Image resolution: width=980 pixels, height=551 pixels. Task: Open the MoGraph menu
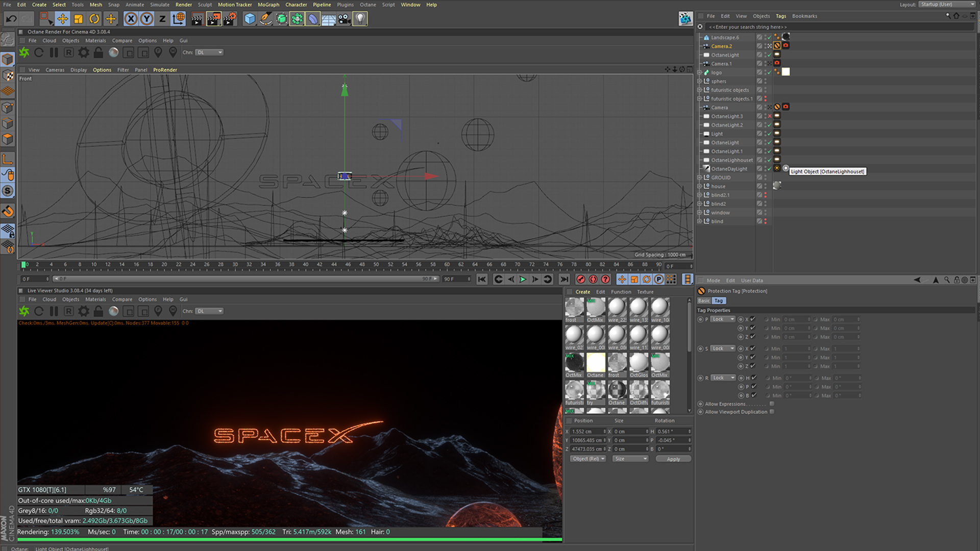click(268, 5)
